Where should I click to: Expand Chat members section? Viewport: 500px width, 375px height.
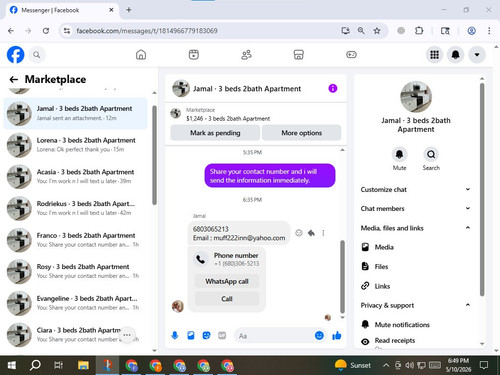point(416,208)
